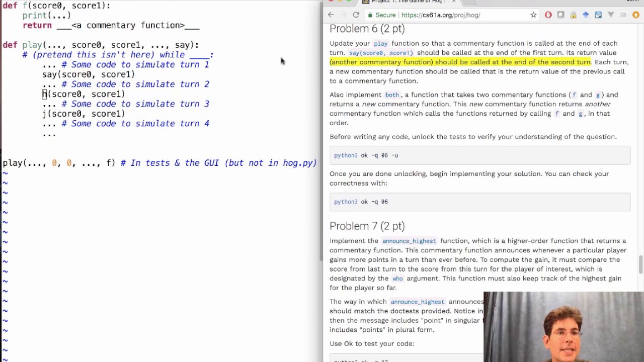
Task: Click the 'play' code word in Problem 6
Action: [x=380, y=44]
